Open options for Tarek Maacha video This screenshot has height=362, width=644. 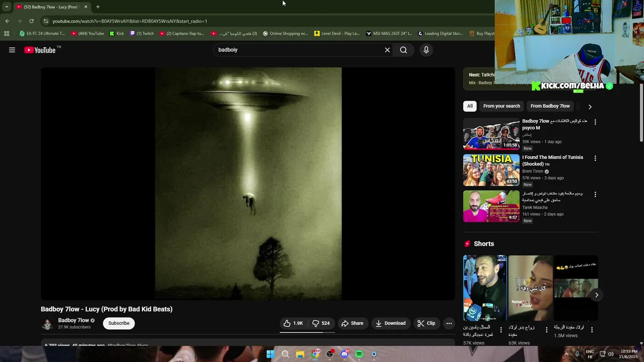595,195
